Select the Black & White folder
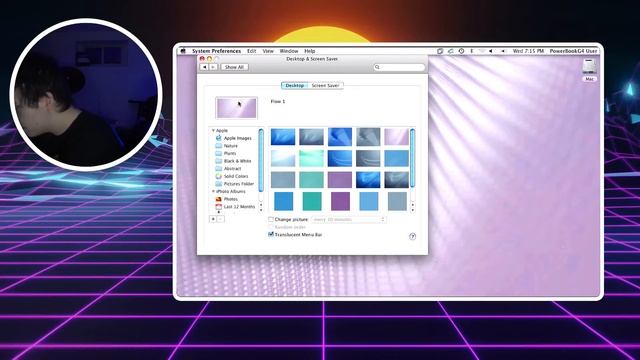The width and height of the screenshot is (640, 360). point(238,161)
